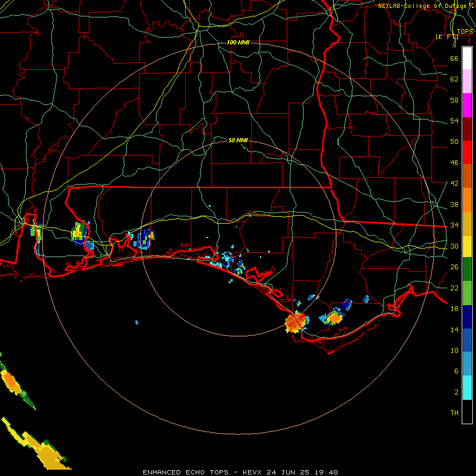The image size is (476, 476).
Task: Click the cyan 2 kft legend swatch
Action: pos(467,388)
